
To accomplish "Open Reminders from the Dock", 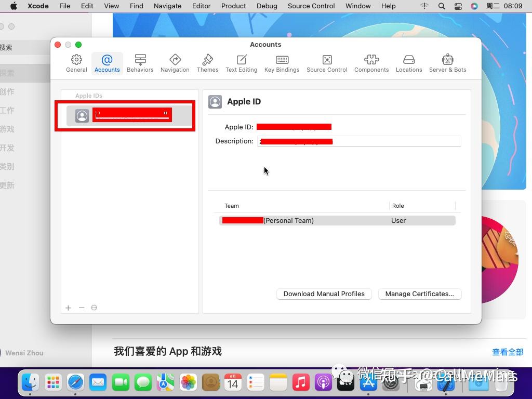I will click(256, 382).
